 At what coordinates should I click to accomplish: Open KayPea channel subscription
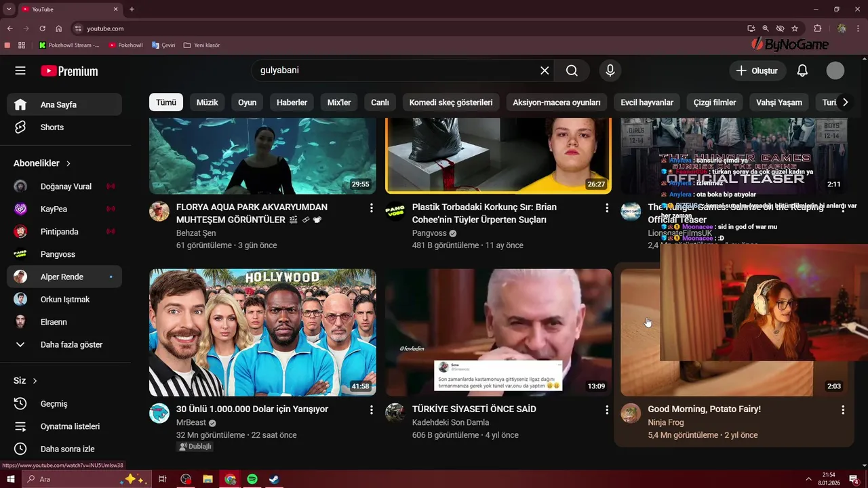click(64, 209)
